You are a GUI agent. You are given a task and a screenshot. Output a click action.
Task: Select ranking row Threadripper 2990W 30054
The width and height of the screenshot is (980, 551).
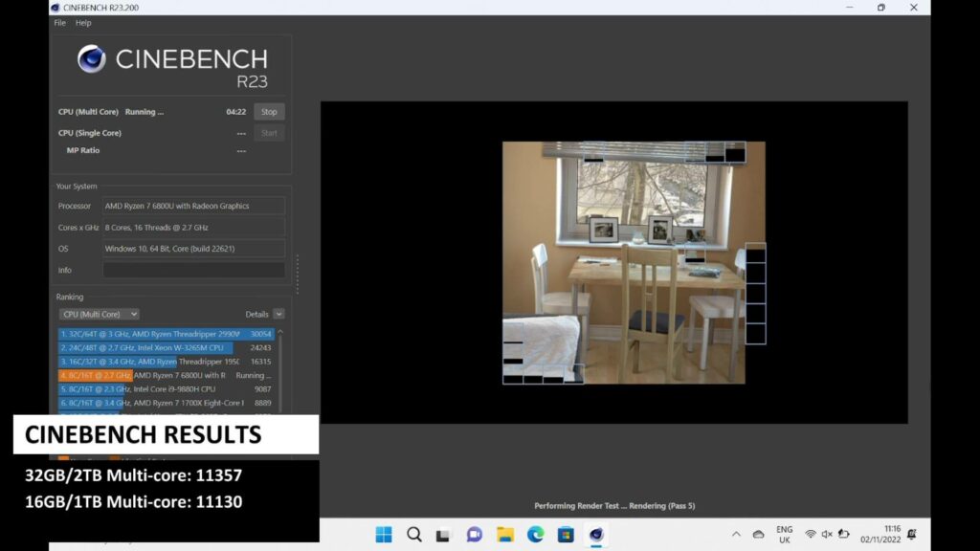pyautogui.click(x=167, y=334)
